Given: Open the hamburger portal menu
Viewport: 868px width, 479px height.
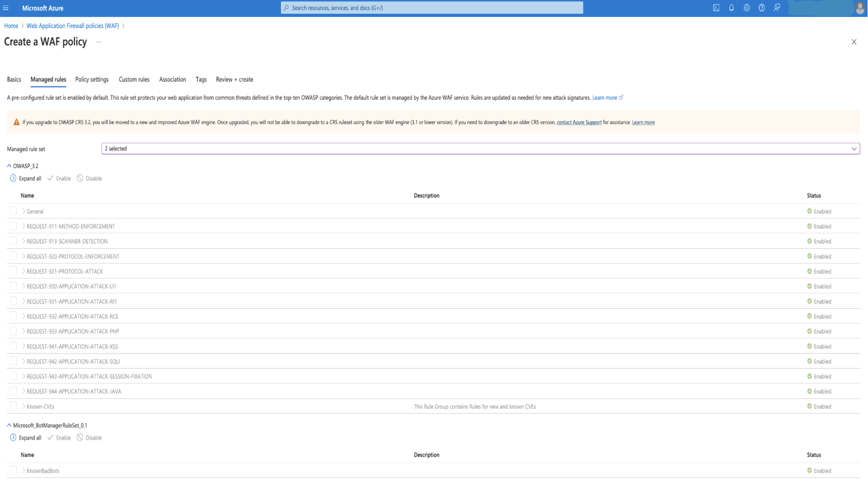Looking at the screenshot, I should 6,8.
